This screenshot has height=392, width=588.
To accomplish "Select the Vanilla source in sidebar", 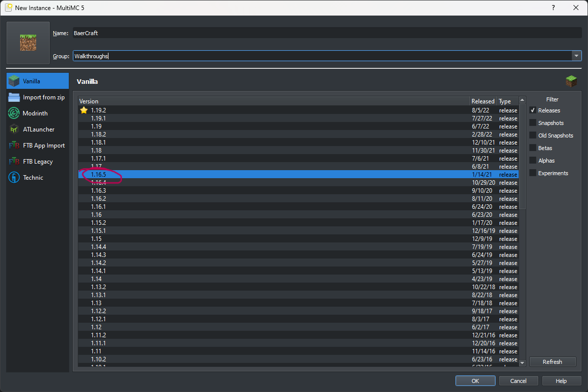I will pos(38,81).
